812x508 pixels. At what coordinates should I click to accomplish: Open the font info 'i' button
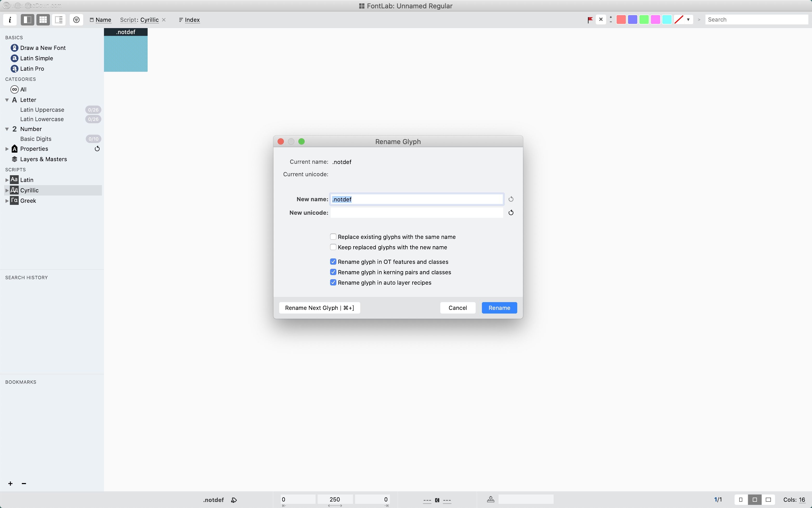(10, 19)
